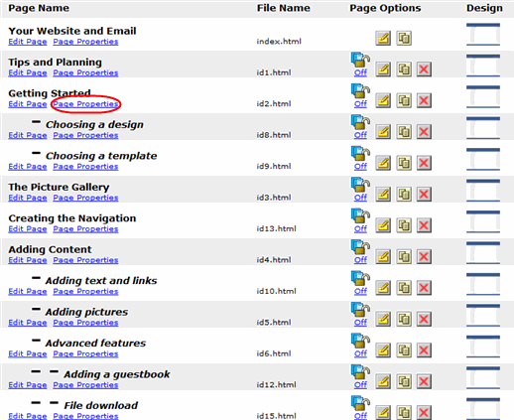Click design thumbnail in Adding Content row
This screenshot has height=420, width=514.
click(483, 253)
